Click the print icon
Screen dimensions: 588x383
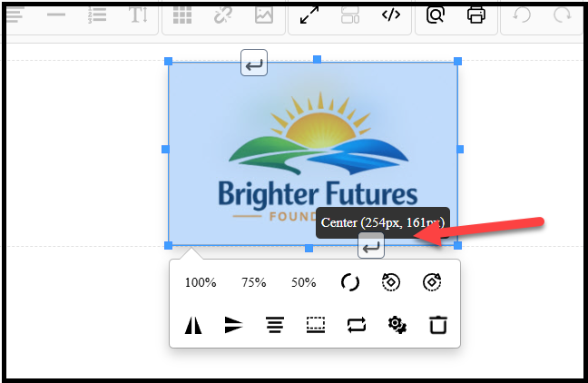click(x=476, y=15)
